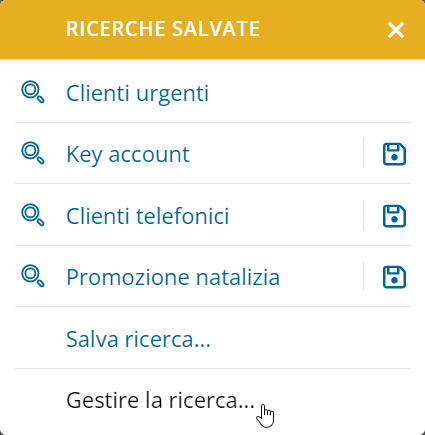Update the Promozione natalizia search via its disk icon
Screen dimensions: 425x435
[394, 277]
